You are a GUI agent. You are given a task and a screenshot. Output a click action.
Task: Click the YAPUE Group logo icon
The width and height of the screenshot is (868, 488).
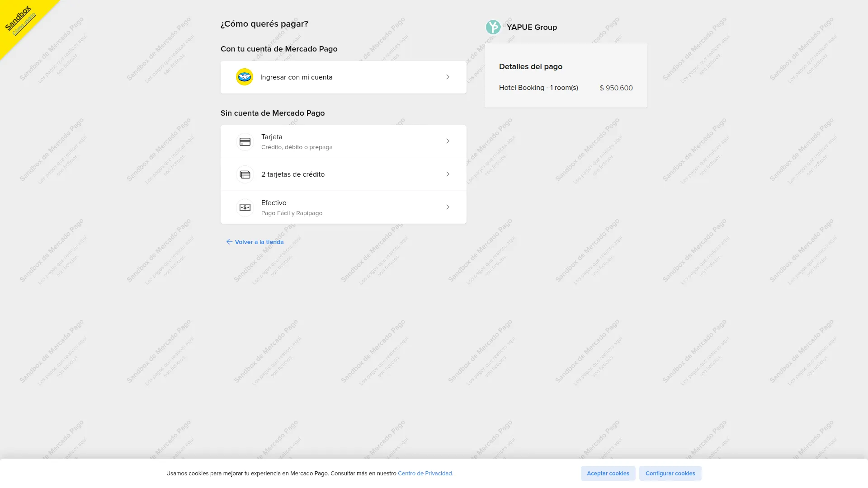[493, 27]
